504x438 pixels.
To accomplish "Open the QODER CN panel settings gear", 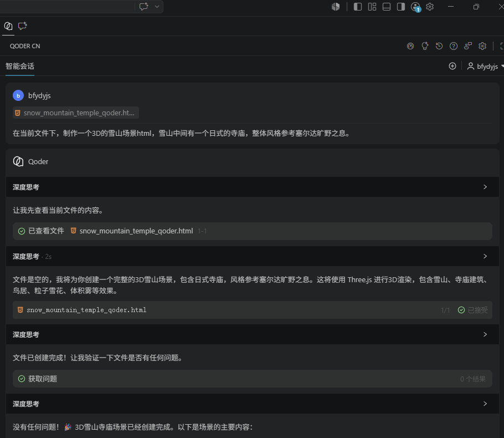I will tap(482, 46).
